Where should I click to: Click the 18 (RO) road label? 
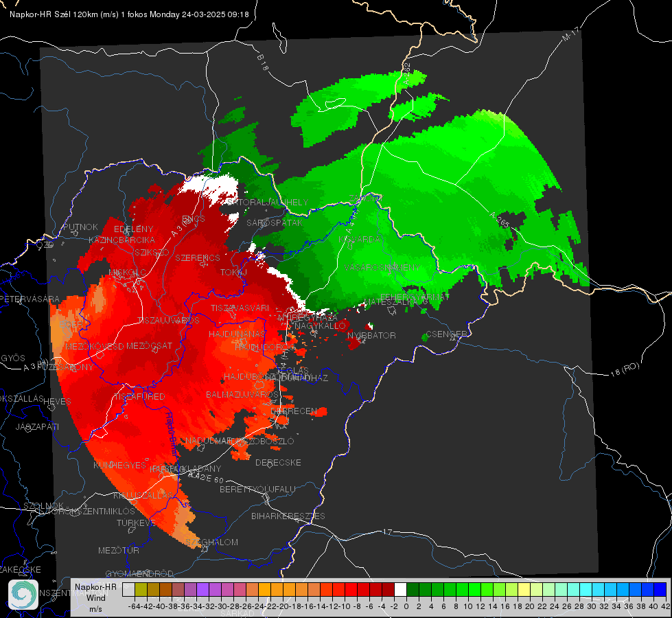point(625,369)
